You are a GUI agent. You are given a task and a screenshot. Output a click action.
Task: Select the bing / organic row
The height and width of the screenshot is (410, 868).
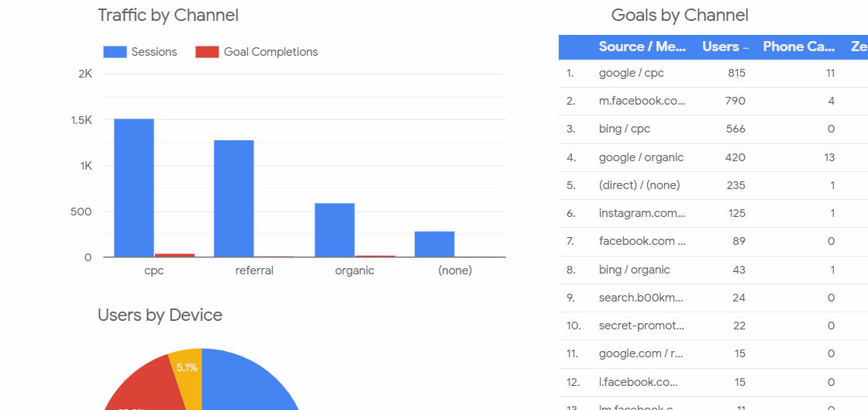point(714,270)
